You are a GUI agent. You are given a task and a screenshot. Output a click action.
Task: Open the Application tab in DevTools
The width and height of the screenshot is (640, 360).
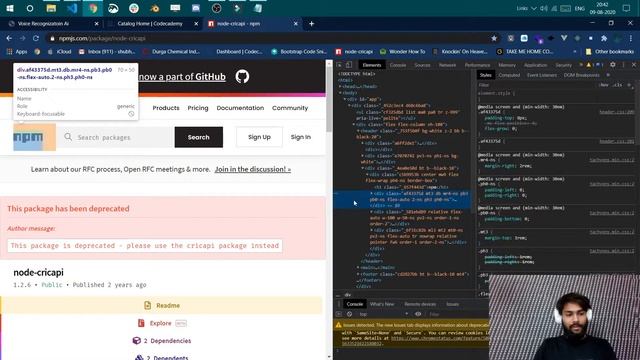535,65
